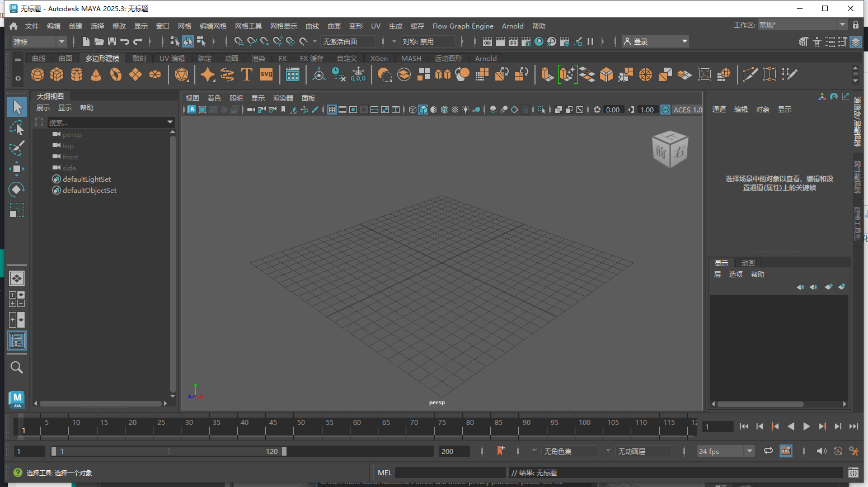Click the IPR render icon
Image resolution: width=868 pixels, height=487 pixels.
click(x=513, y=41)
